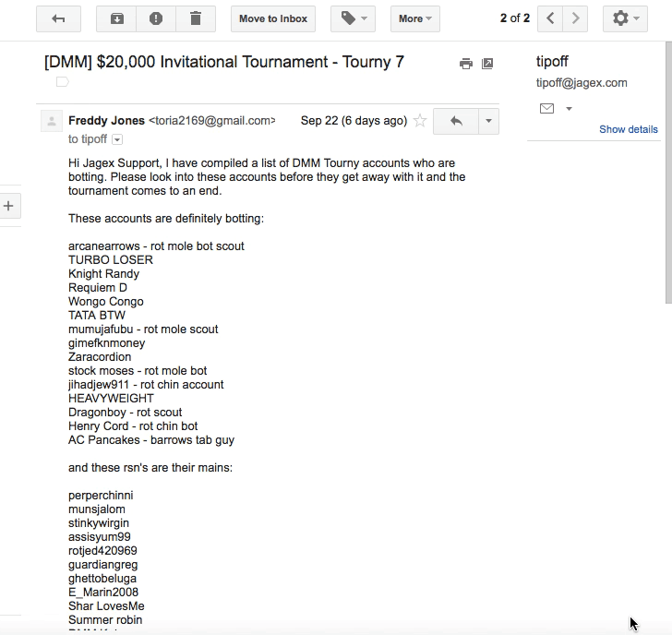This screenshot has height=635, width=672.
Task: Expand the 'to tipoff' recipient details
Action: [x=117, y=139]
